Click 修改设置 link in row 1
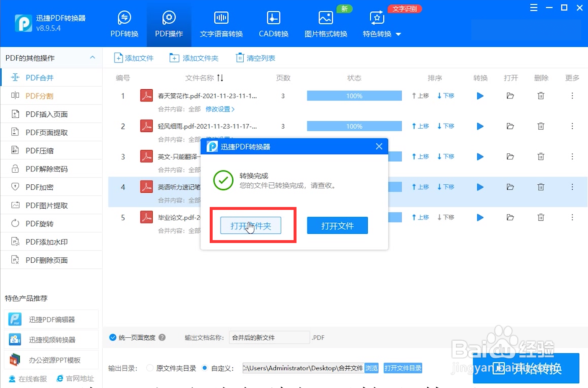Image resolution: width=588 pixels, height=388 pixels. [x=220, y=109]
